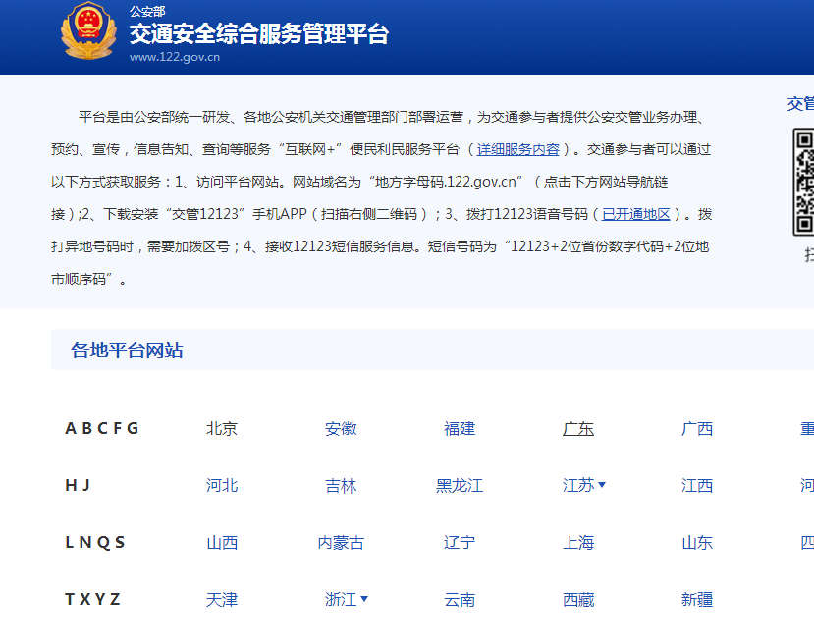Click the letter group A B C F G

click(x=102, y=428)
